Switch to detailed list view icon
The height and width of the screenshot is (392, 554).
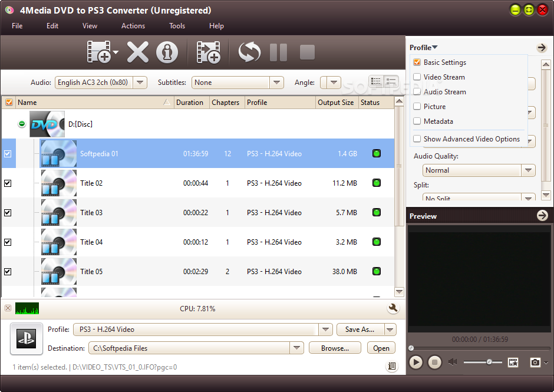click(376, 82)
